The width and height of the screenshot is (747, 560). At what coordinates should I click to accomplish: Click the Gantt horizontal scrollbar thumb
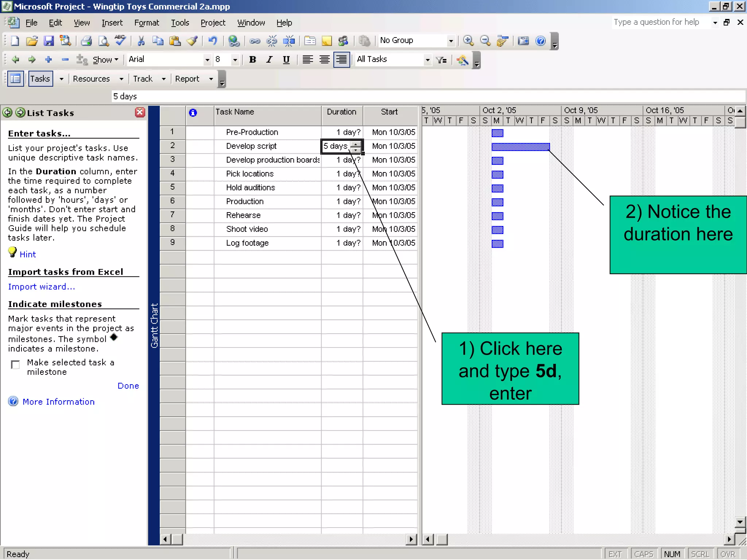(442, 539)
